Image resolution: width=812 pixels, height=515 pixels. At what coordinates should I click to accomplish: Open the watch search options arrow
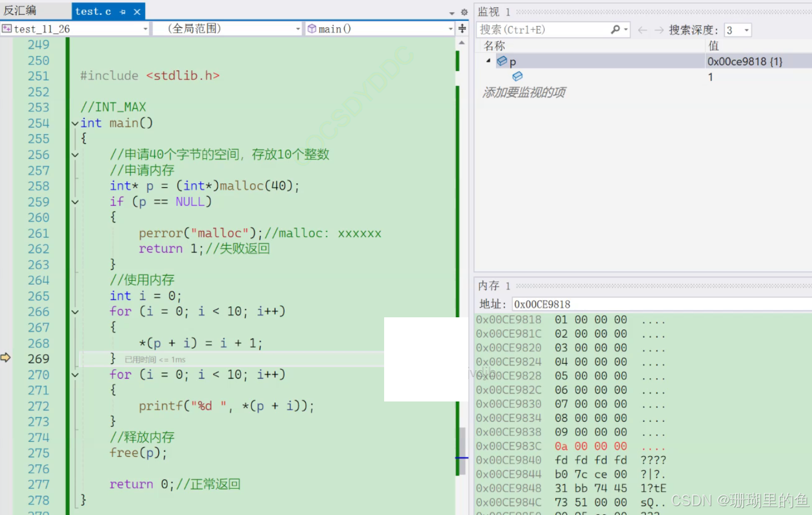(x=626, y=30)
